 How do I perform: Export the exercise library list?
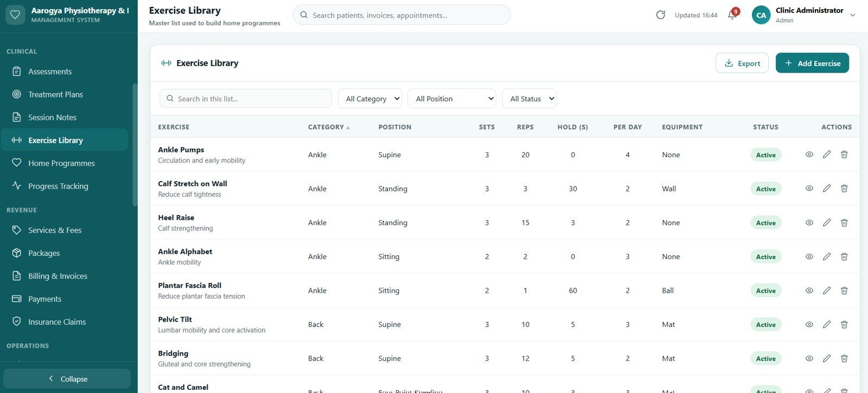click(742, 63)
